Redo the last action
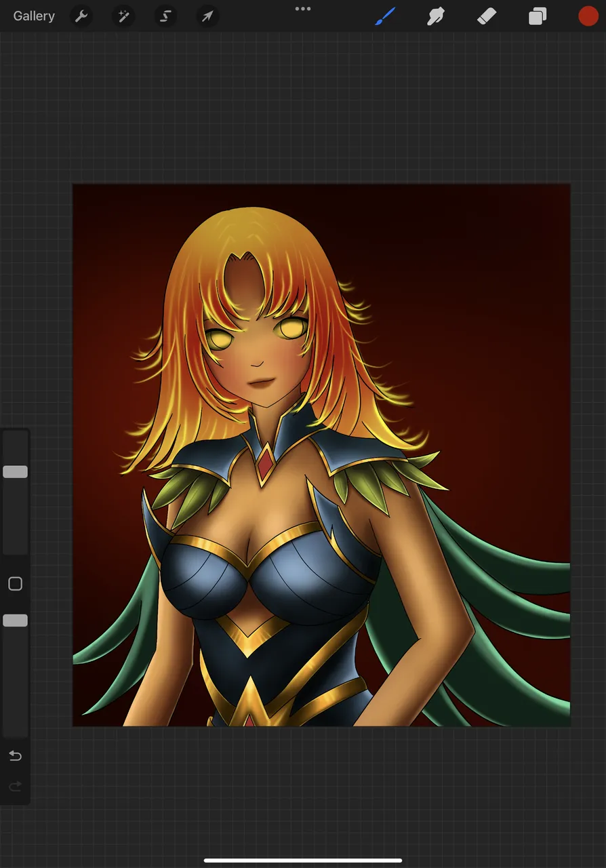The width and height of the screenshot is (606, 868). [15, 787]
